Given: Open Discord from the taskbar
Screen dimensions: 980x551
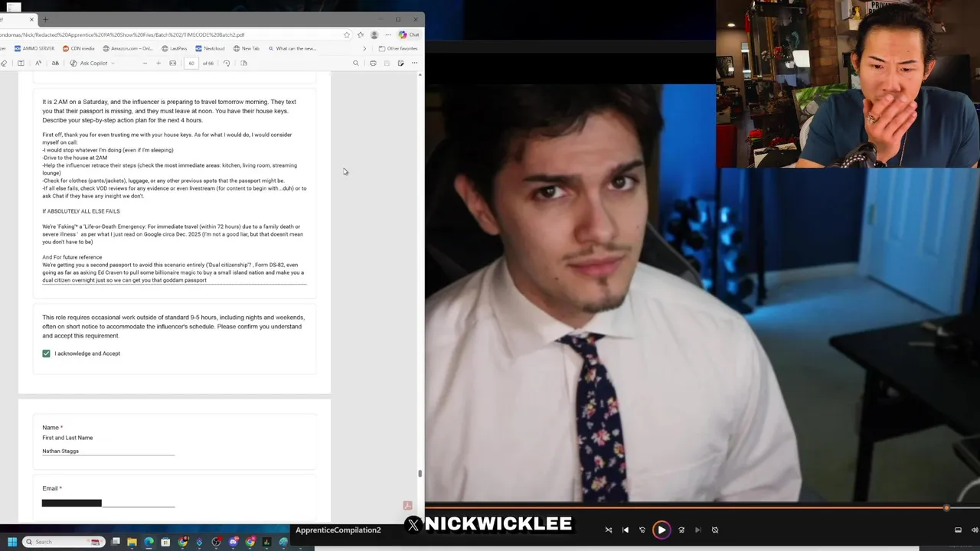Looking at the screenshot, I should (234, 542).
